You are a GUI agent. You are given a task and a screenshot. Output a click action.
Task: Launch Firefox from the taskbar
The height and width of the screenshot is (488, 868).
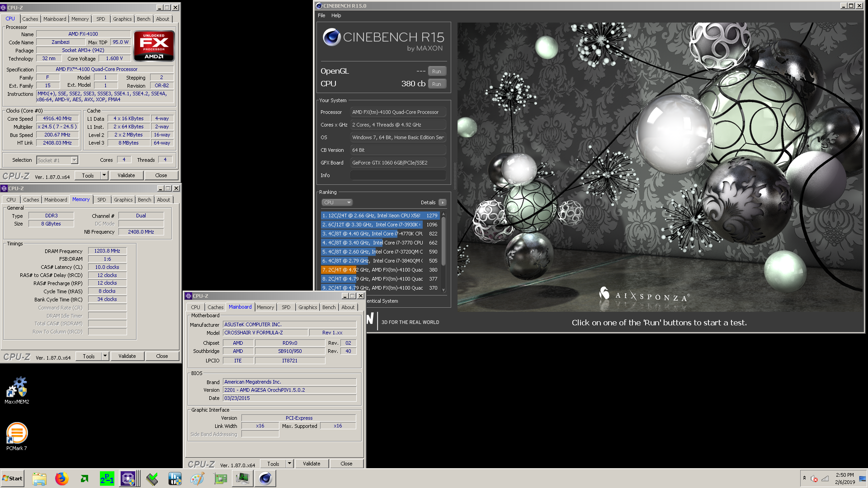click(x=62, y=479)
